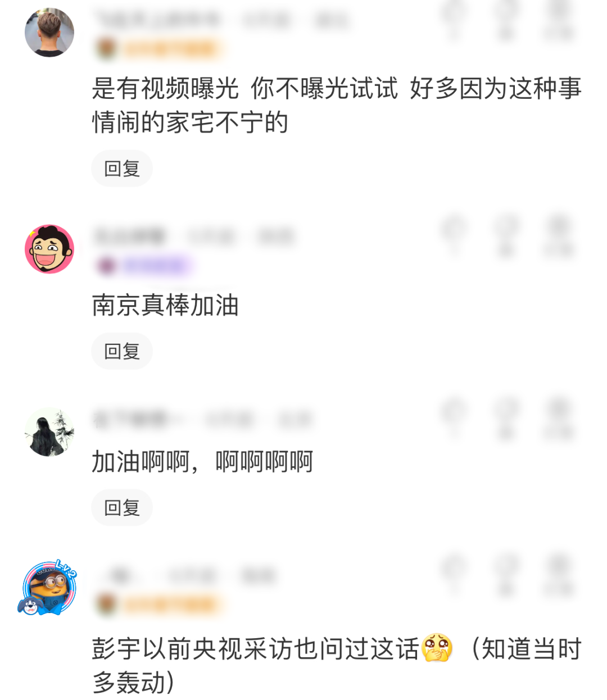
Task: Tap the purple badge beside the cartoon-face commenter
Action: click(x=145, y=265)
